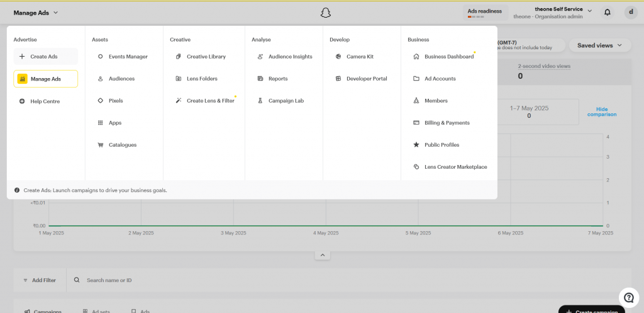Image resolution: width=644 pixels, height=313 pixels.
Task: Open the Camera Kit icon
Action: tap(338, 57)
